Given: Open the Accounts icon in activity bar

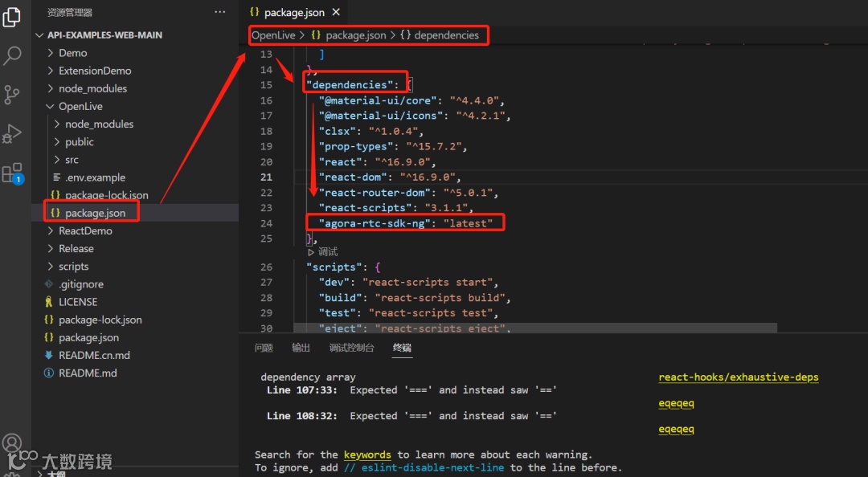Looking at the screenshot, I should (x=11, y=442).
